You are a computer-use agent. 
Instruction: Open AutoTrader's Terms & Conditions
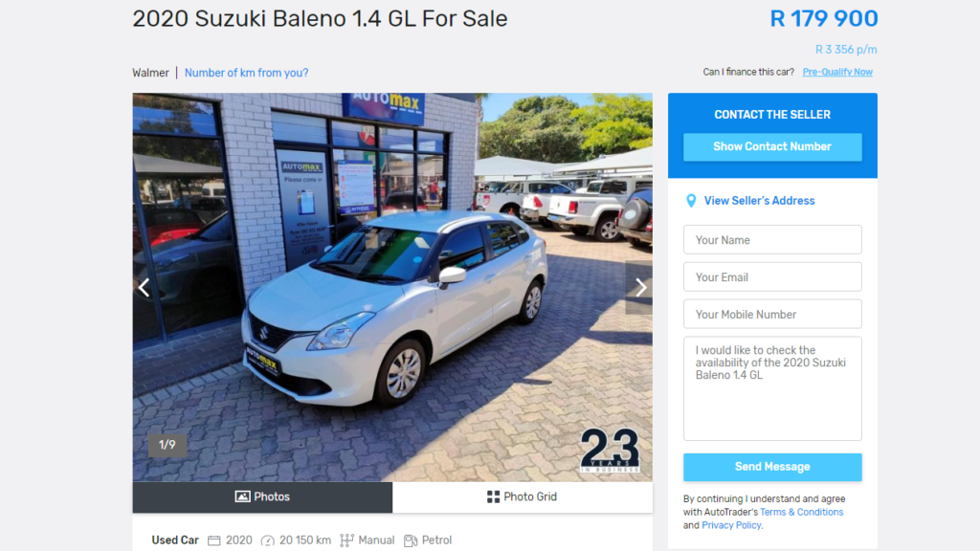pyautogui.click(x=801, y=512)
